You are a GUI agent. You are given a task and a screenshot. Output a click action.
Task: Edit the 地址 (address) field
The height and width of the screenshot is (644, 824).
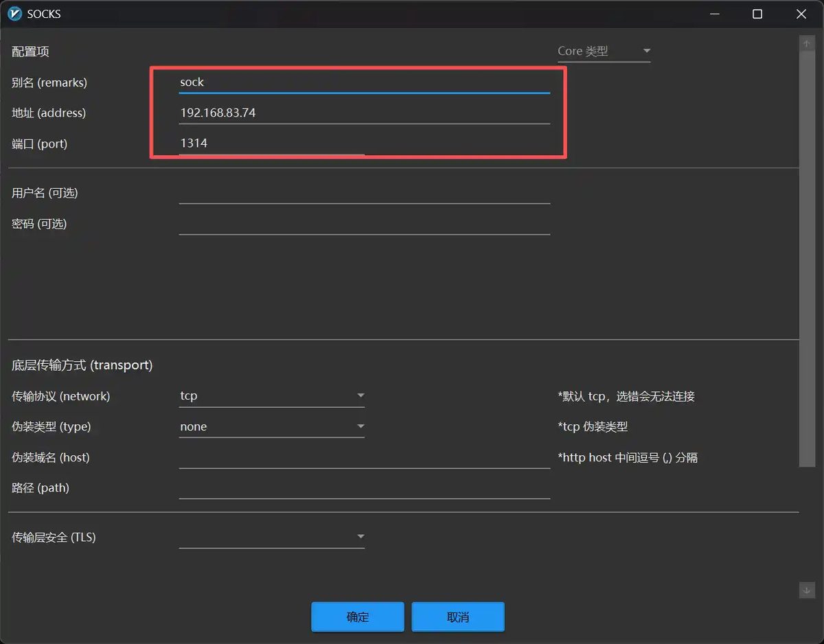click(x=365, y=113)
